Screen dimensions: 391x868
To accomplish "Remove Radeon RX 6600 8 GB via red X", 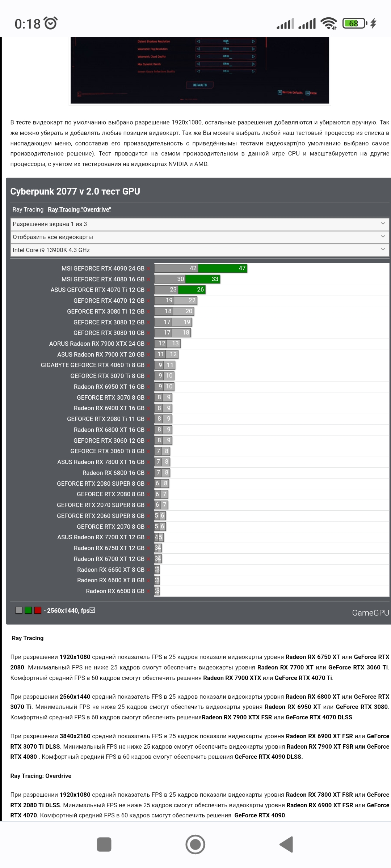I will tap(148, 591).
